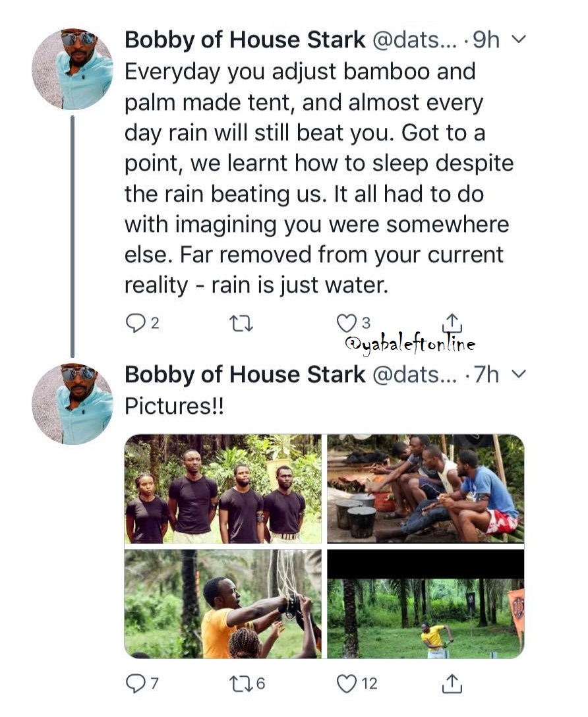The image size is (588, 717).
Task: Share the bamboo tent tweet
Action: click(x=452, y=323)
